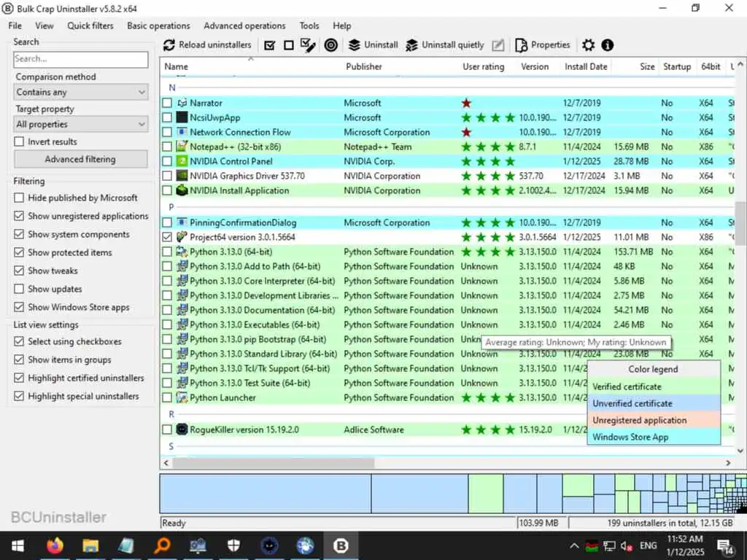The width and height of the screenshot is (747, 560).
Task: Click the deselect-all empty box toolbar icon
Action: coord(289,45)
